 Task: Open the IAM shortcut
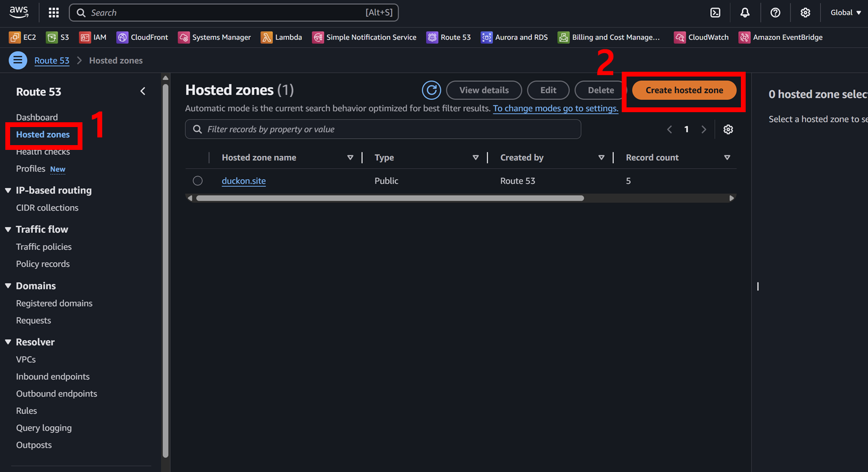tap(93, 37)
